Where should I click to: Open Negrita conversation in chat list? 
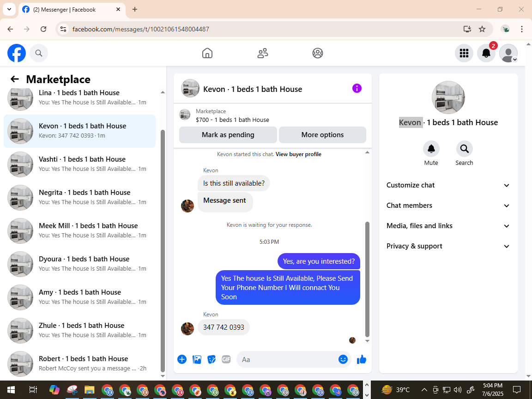click(x=80, y=198)
